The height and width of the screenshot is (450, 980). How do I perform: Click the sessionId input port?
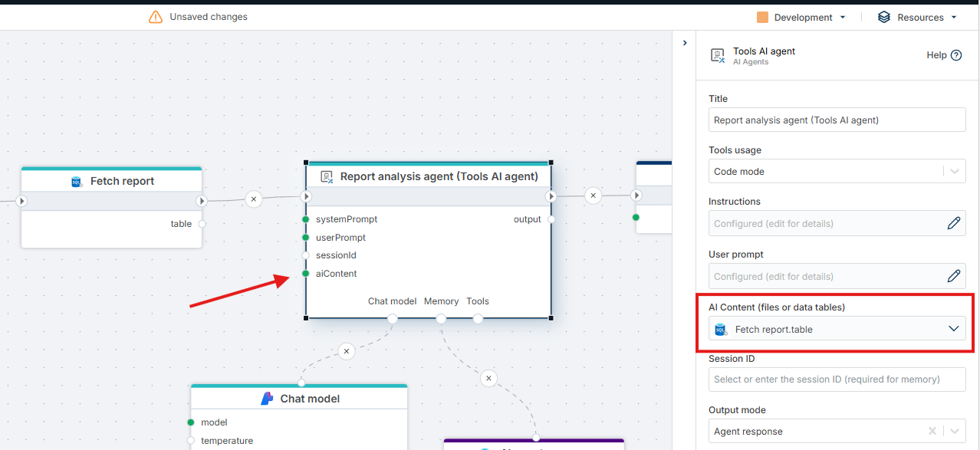tap(306, 255)
